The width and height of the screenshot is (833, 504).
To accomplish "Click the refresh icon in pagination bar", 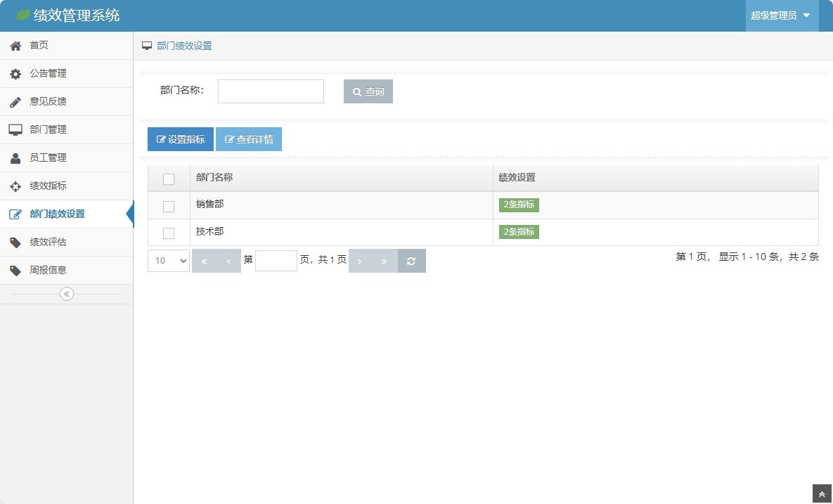I will click(411, 261).
